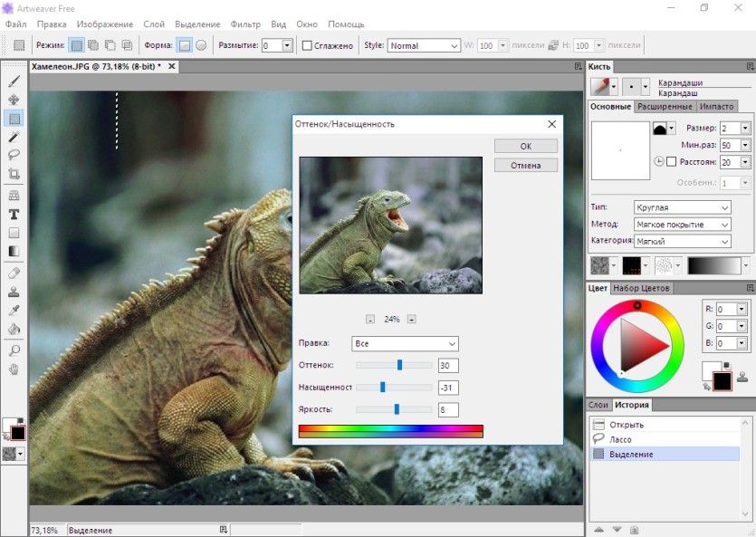Select the Brush tool in left toolbar
Screen dimensions: 756x537
pos(14,81)
